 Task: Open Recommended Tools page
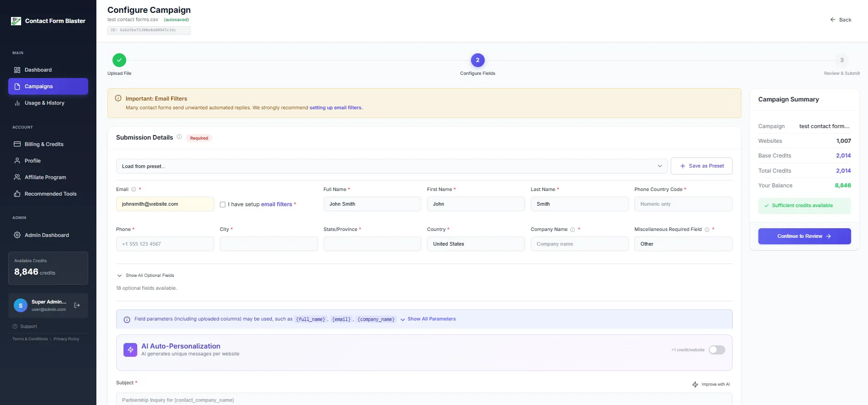click(x=48, y=194)
